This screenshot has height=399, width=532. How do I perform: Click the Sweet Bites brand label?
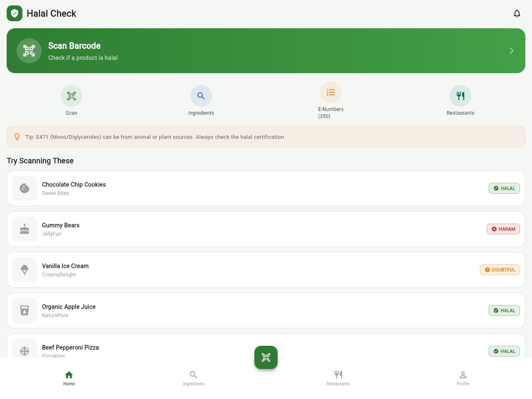click(x=55, y=193)
